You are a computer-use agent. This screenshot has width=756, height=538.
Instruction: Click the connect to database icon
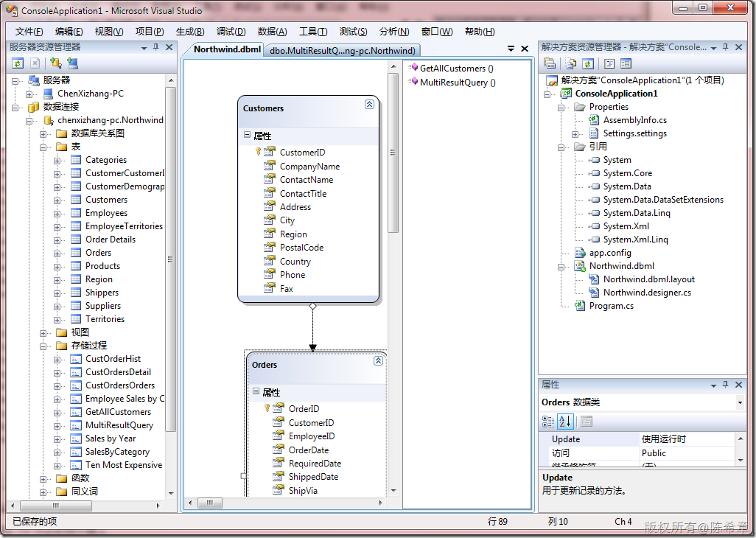tap(56, 63)
